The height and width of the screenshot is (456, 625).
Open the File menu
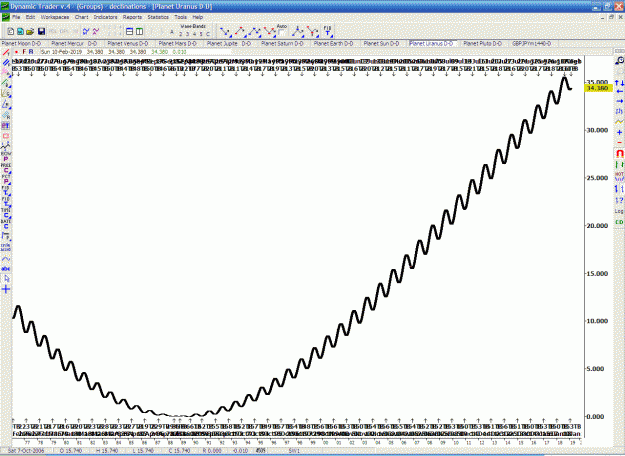(16, 17)
